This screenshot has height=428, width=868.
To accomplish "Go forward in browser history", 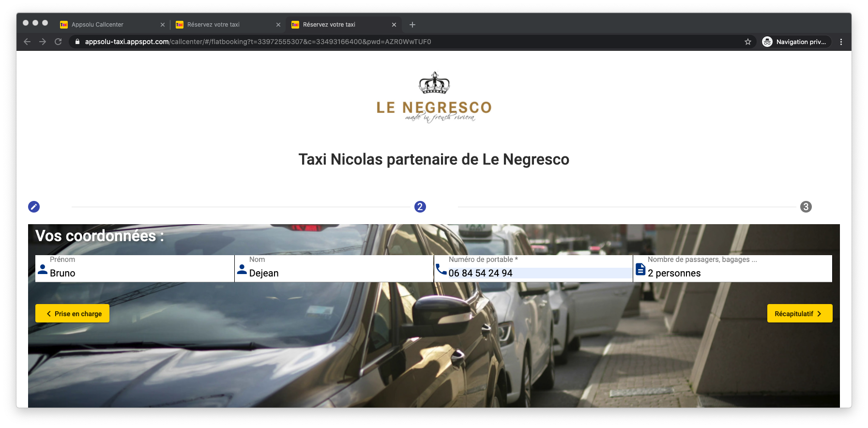I will (43, 42).
